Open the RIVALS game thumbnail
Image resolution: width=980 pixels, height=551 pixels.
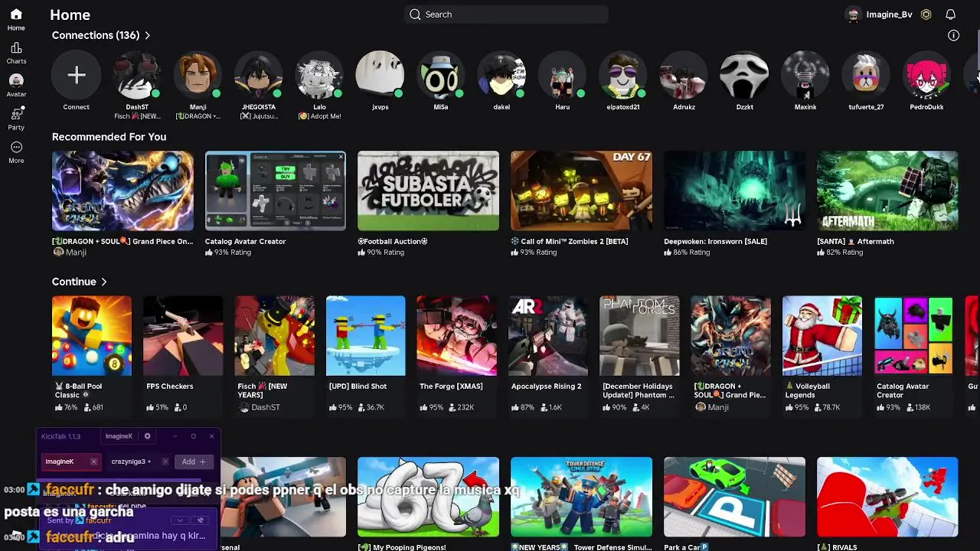point(887,497)
